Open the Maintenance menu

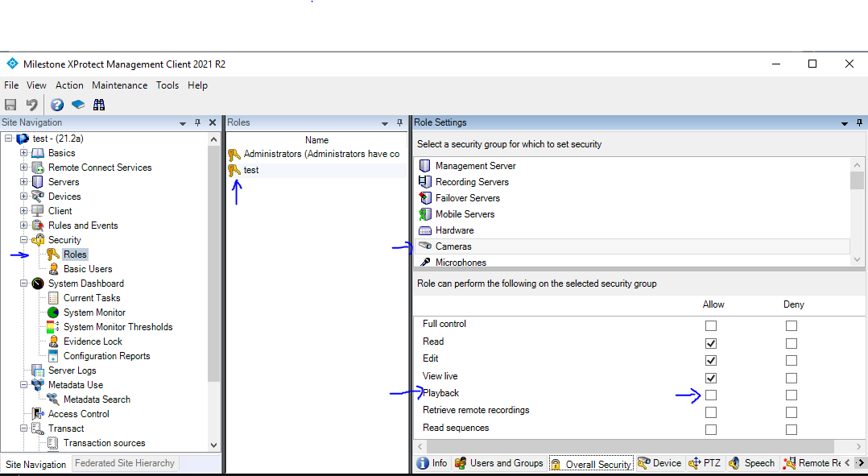click(x=119, y=85)
